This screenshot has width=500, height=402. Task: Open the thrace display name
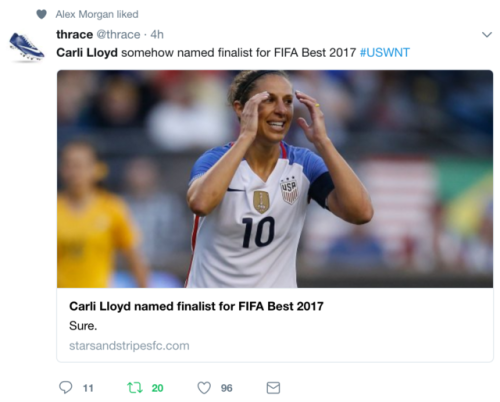click(74, 34)
